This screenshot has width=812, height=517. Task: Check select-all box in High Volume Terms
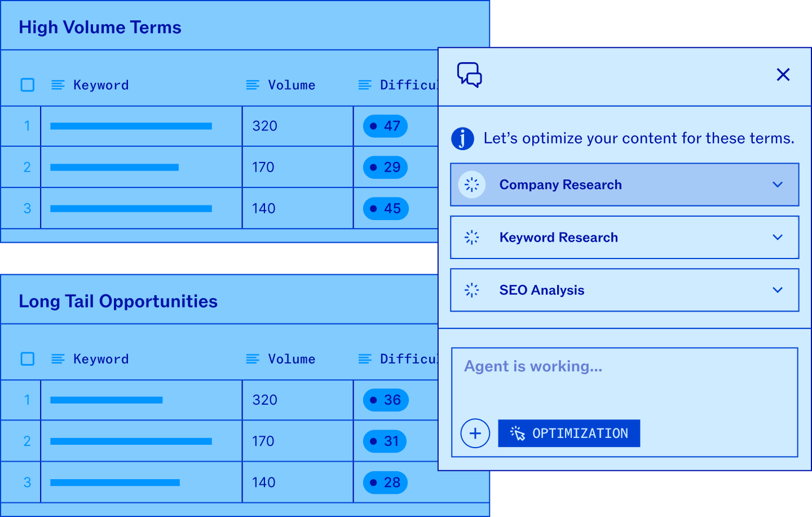point(28,85)
